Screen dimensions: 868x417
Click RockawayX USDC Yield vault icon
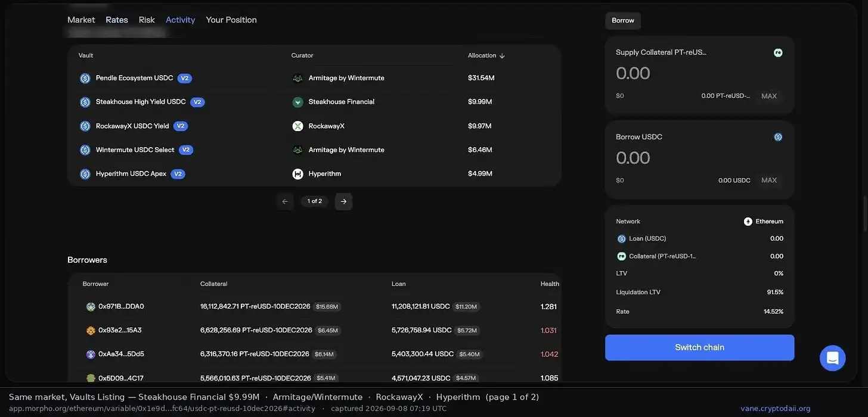85,126
